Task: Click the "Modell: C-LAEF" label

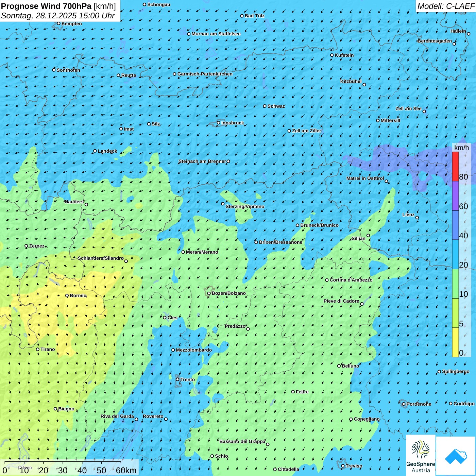Action: click(445, 6)
